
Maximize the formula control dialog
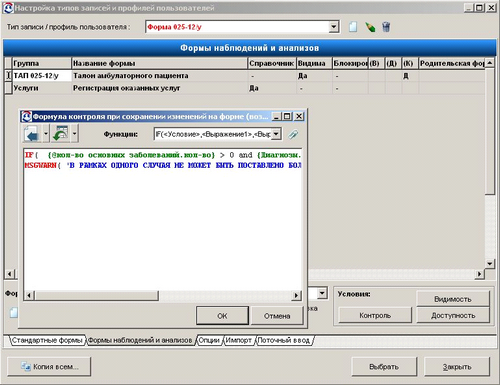pyautogui.click(x=287, y=116)
